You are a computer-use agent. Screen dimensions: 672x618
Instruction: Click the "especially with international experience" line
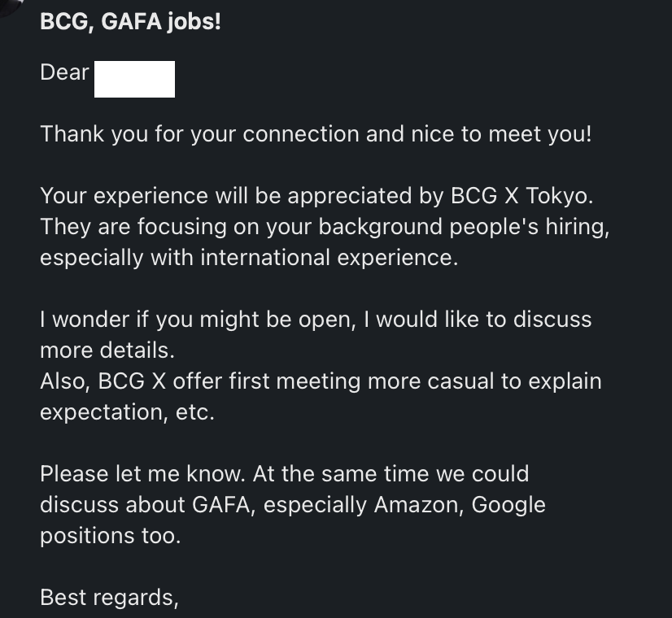point(249,258)
